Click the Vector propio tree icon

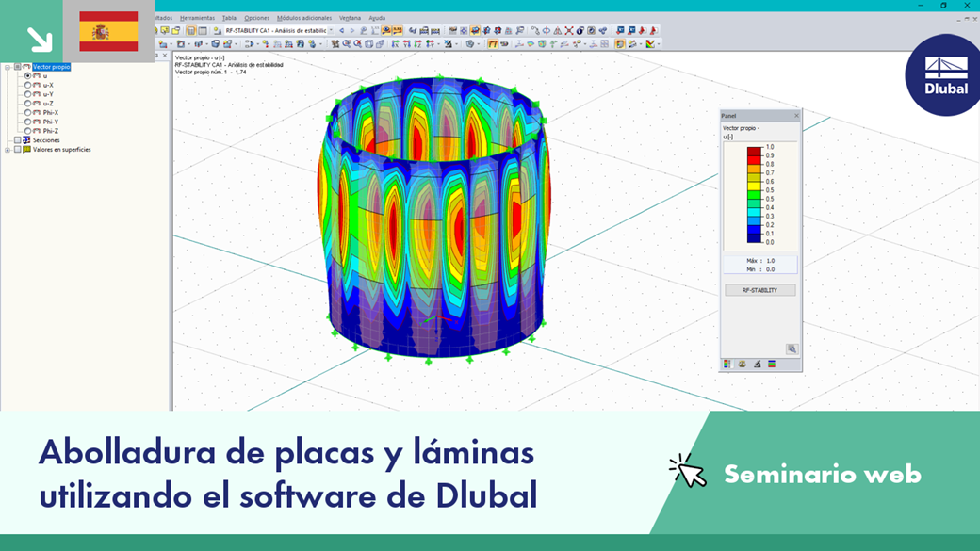[x=27, y=67]
